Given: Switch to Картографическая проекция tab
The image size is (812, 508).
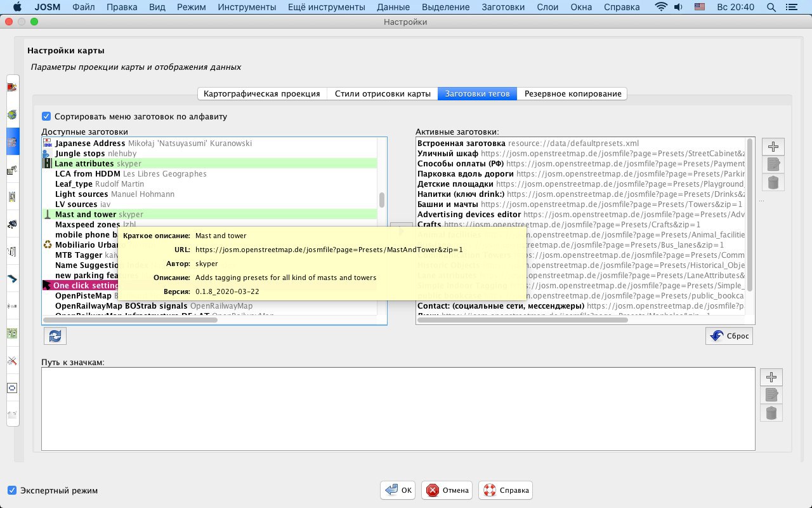Looking at the screenshot, I should coord(262,94).
